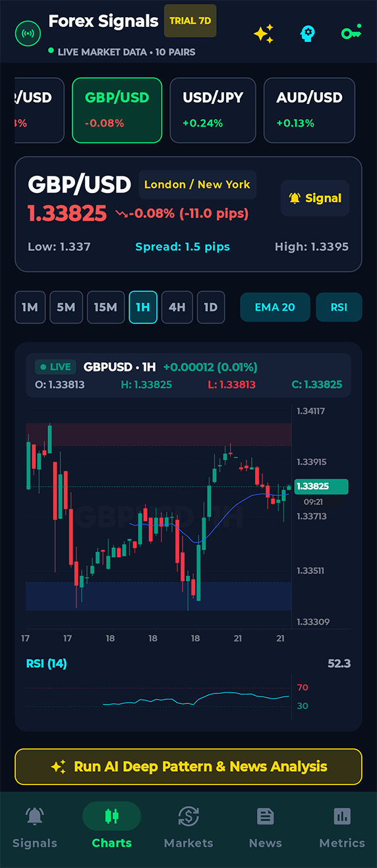Tap the London / New York session label
Viewport: 377px width, 868px height.
(197, 184)
